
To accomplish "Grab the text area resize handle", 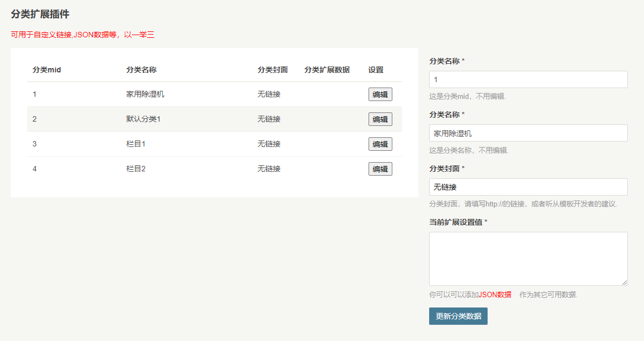I will (x=625, y=283).
